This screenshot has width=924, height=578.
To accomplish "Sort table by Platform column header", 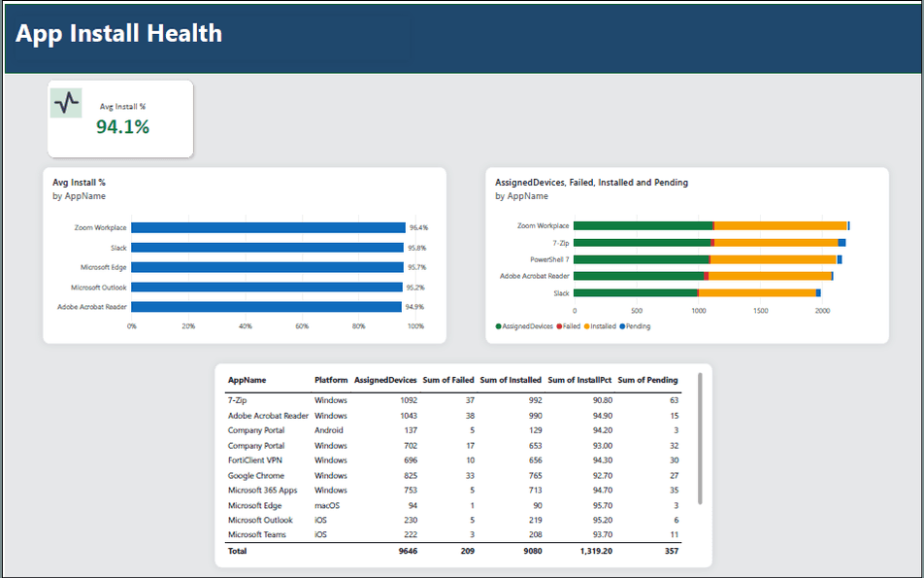I will 331,380.
